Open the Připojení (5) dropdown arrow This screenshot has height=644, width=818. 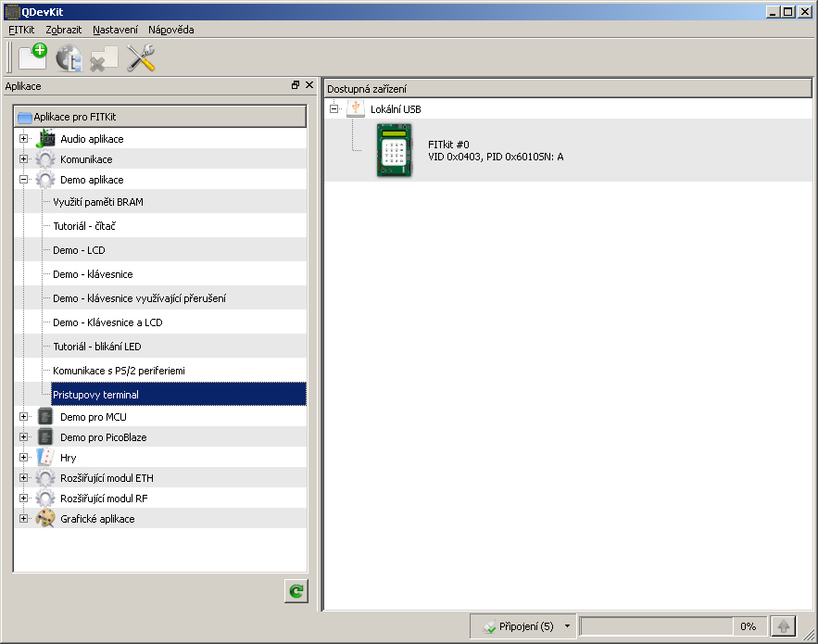567,626
